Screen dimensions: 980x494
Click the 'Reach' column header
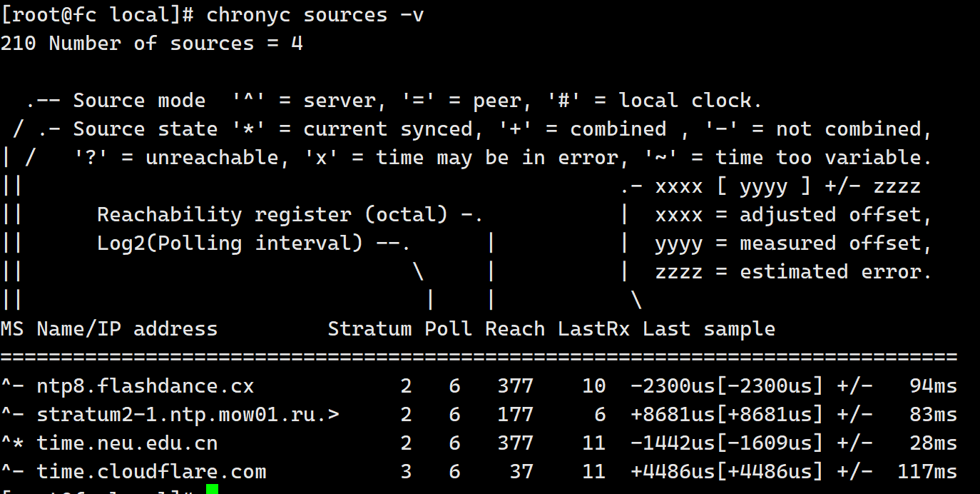(514, 329)
